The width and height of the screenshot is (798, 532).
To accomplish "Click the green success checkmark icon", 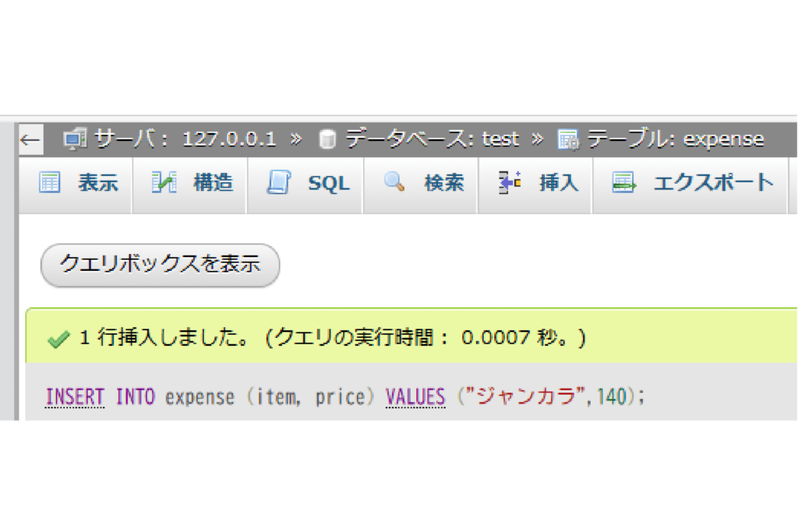I will [58, 340].
